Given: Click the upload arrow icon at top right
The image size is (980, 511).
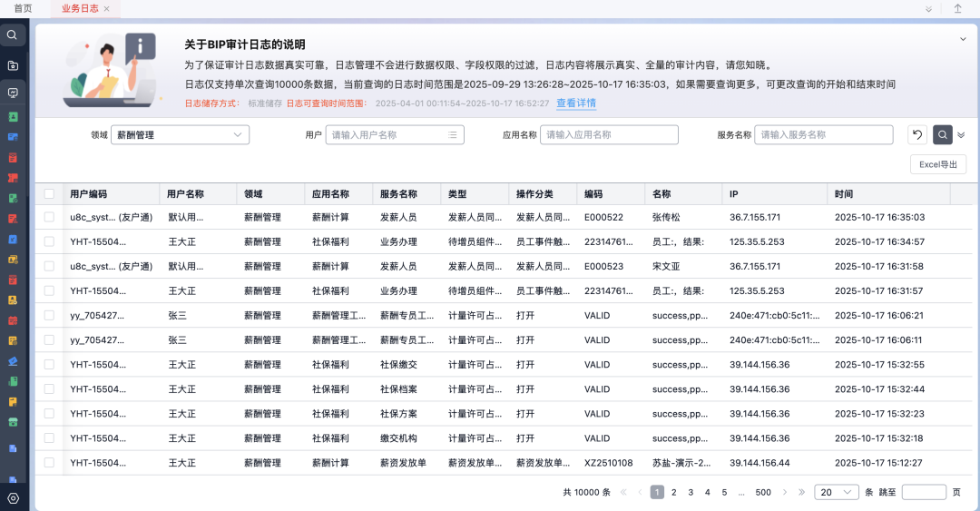Looking at the screenshot, I should (x=957, y=9).
